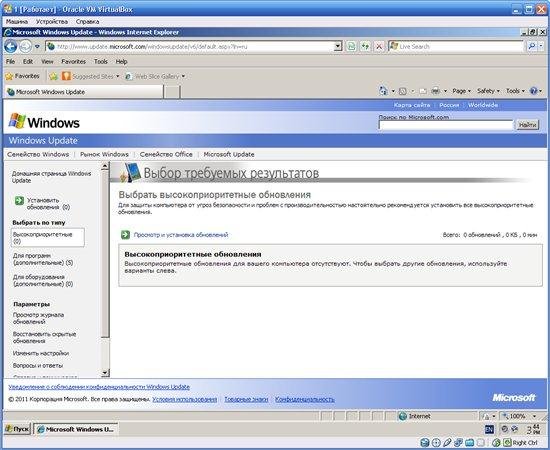Click the Home icon in command bar
The width and height of the screenshot is (550, 450).
coord(383,91)
